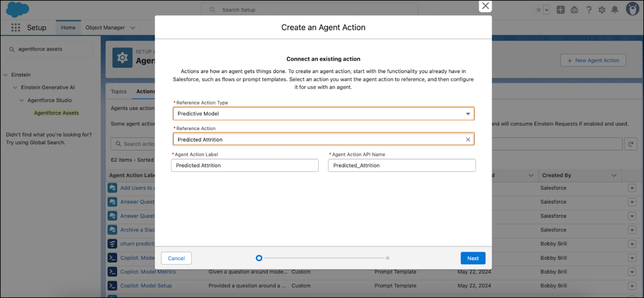Open the Help question mark icon
Viewport: 644px width, 298px height.
pyautogui.click(x=589, y=10)
